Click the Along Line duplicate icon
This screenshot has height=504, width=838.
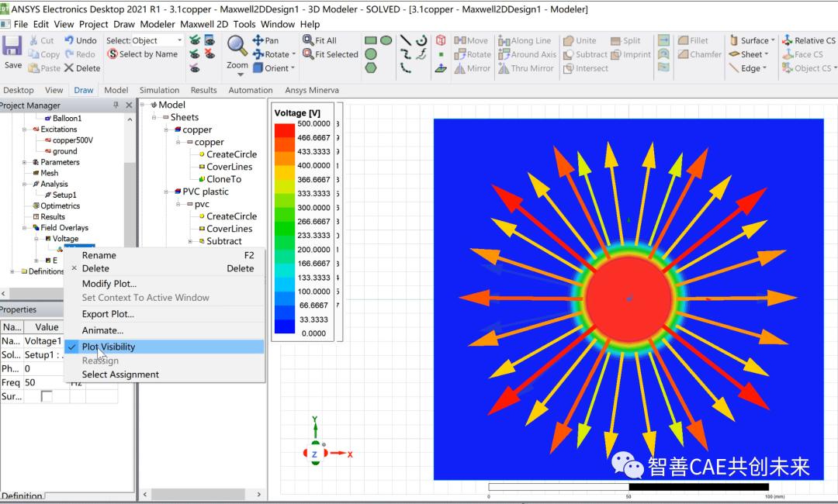503,40
